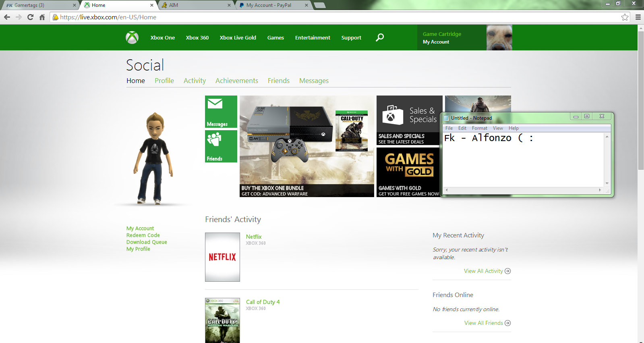Open the Activity tab under Social

(195, 81)
